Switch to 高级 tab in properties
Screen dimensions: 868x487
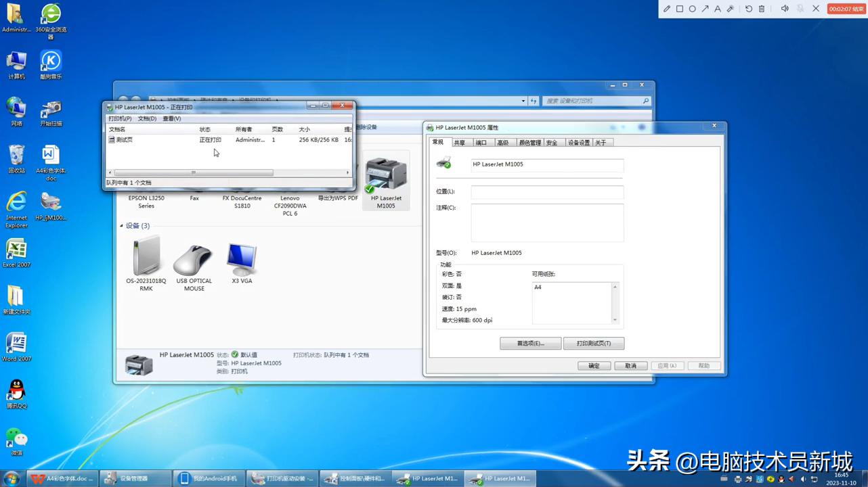coord(502,143)
